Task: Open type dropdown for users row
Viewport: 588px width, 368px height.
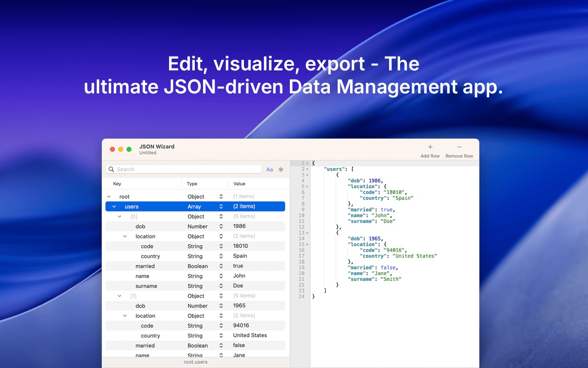Action: [221, 207]
